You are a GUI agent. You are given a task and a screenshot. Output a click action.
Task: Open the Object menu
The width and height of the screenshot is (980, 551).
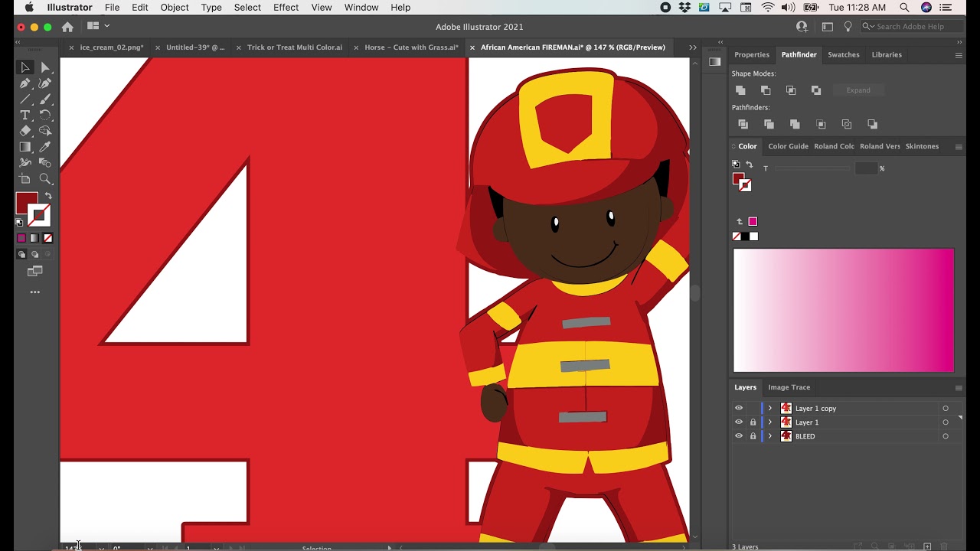click(x=175, y=8)
